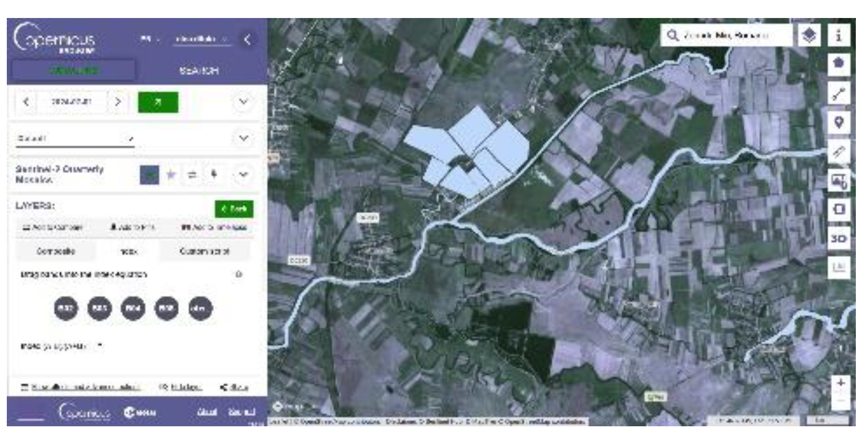Toggle the compare arrows for the mosaic layer
The image size is (868, 436).
click(192, 175)
